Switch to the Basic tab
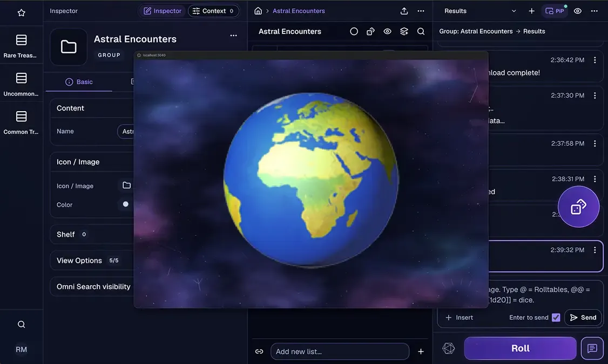 (x=79, y=82)
